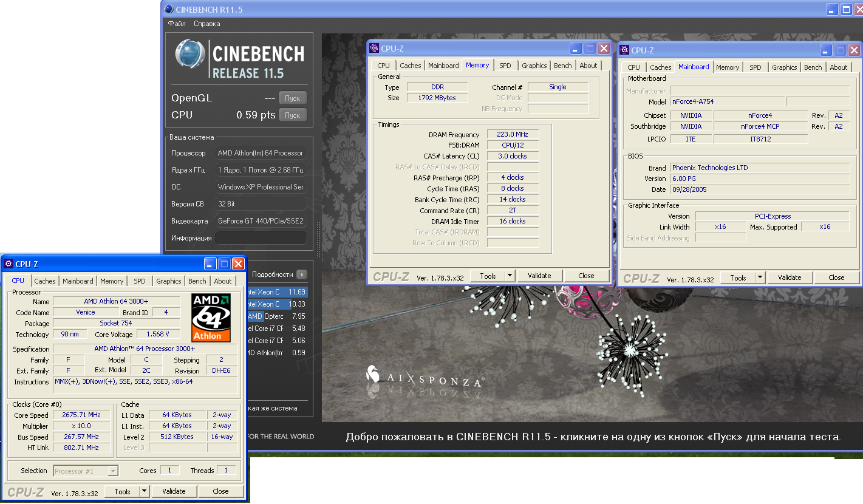The width and height of the screenshot is (863, 504).
Task: Click the AMD Athlon 64 logo
Action: coord(211,318)
